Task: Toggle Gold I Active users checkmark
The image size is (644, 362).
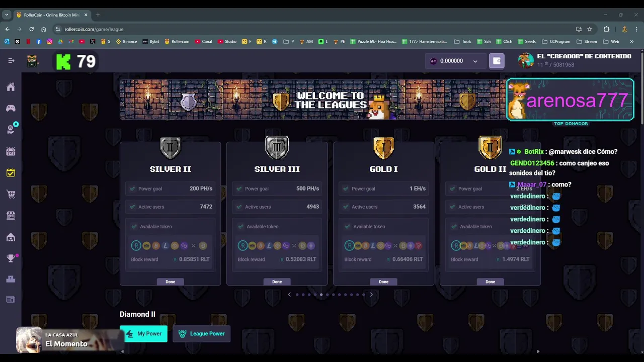Action: (346, 207)
